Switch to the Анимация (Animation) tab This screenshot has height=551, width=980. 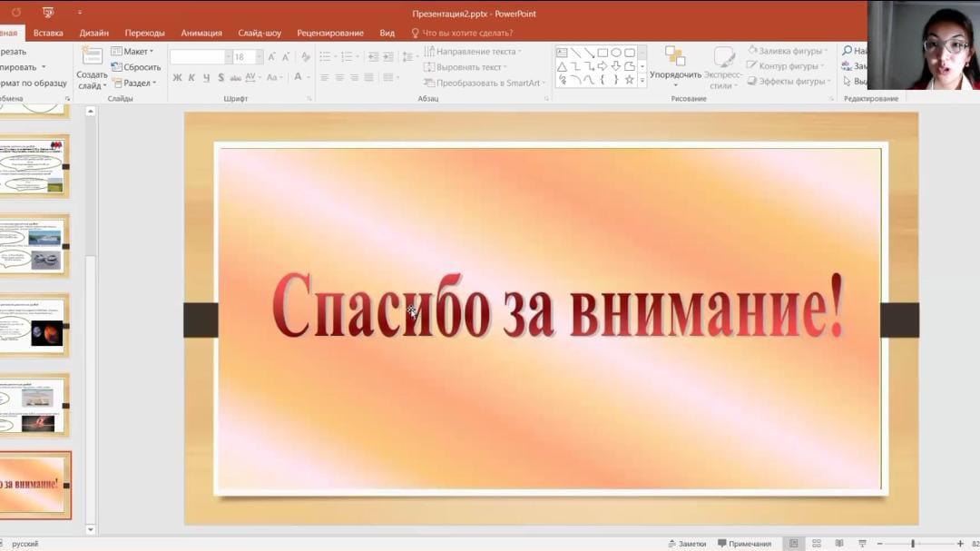pos(201,33)
